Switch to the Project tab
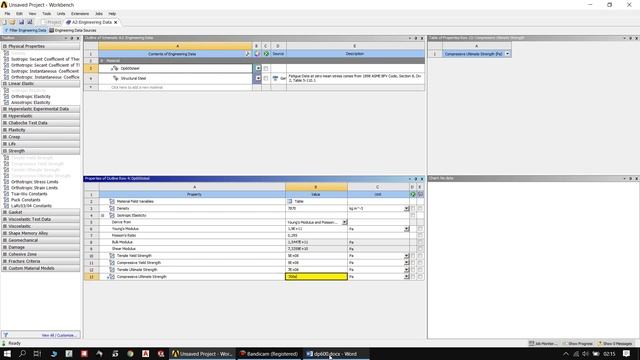The height and width of the screenshot is (360, 640). pyautogui.click(x=52, y=22)
